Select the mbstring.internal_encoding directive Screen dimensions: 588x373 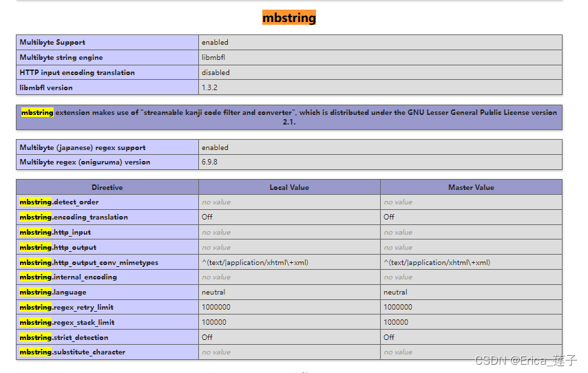(68, 277)
